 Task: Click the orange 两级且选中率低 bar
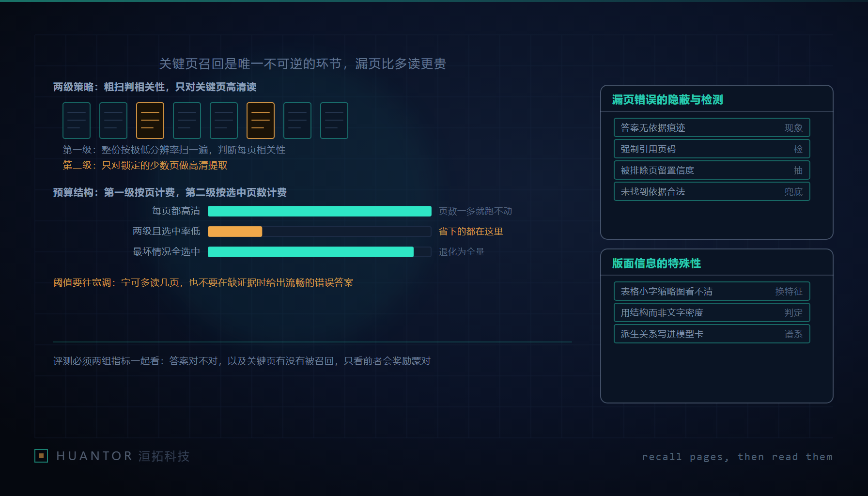click(x=235, y=232)
